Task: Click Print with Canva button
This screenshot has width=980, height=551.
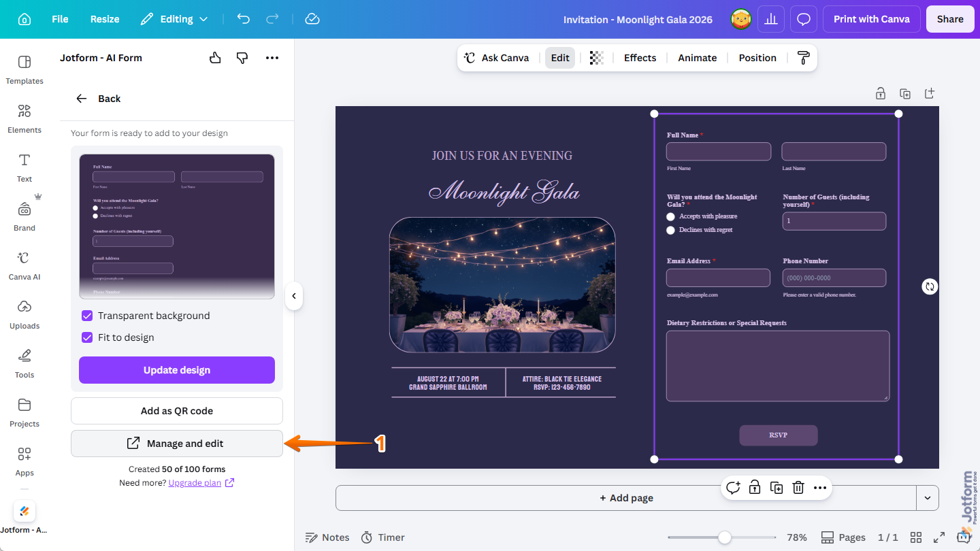Action: [x=872, y=19]
